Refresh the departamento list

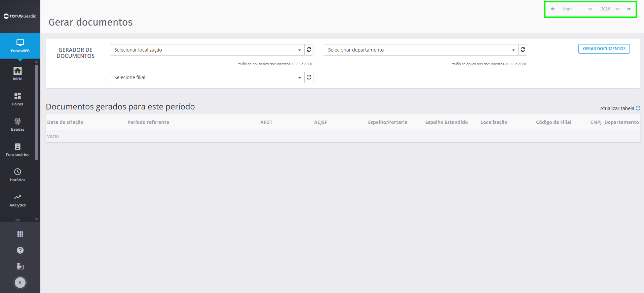point(523,50)
